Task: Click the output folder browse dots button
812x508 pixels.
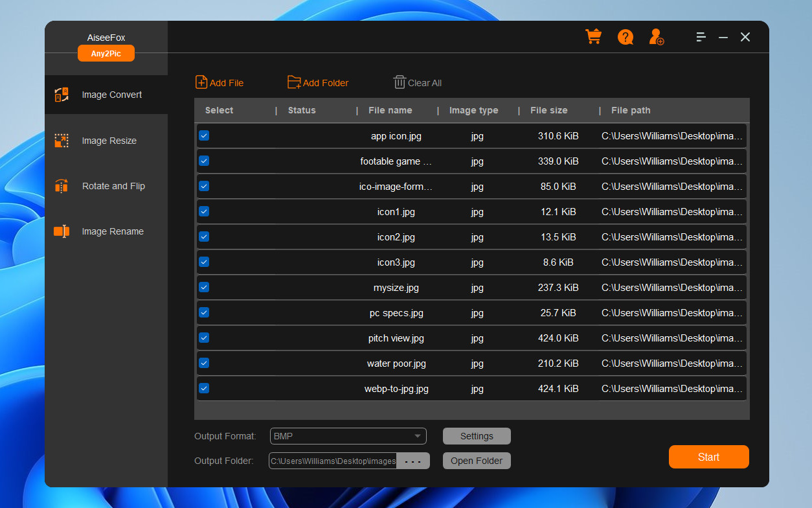Action: [413, 461]
